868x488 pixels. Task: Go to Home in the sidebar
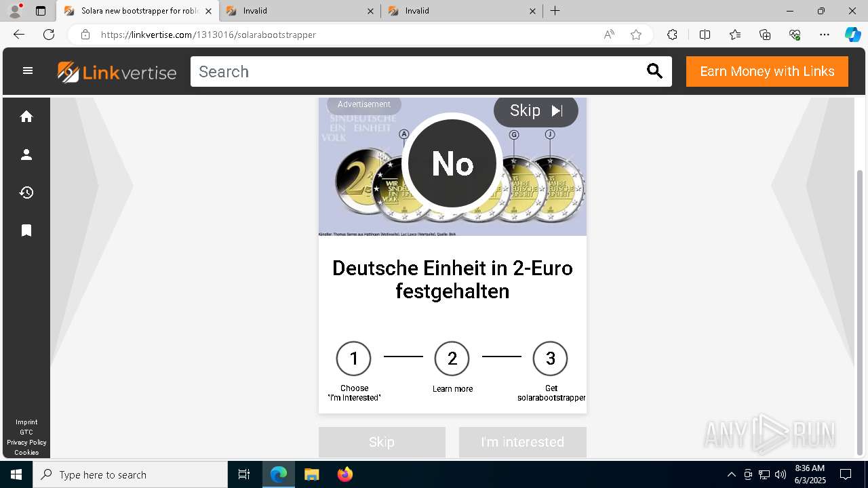tap(26, 117)
